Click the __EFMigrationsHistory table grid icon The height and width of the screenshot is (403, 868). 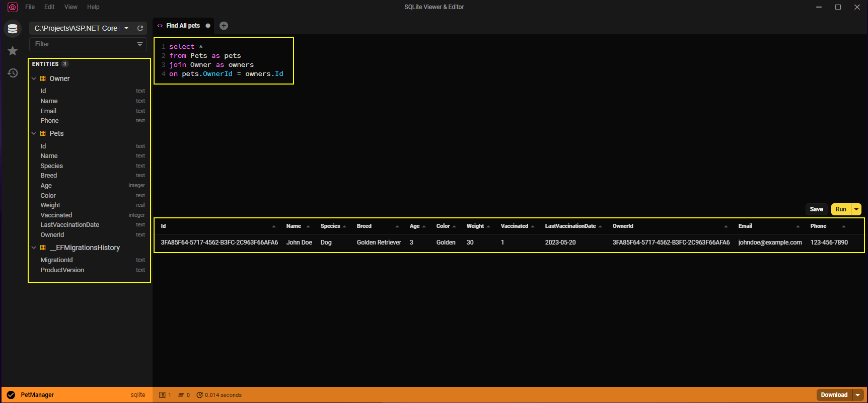pos(43,248)
